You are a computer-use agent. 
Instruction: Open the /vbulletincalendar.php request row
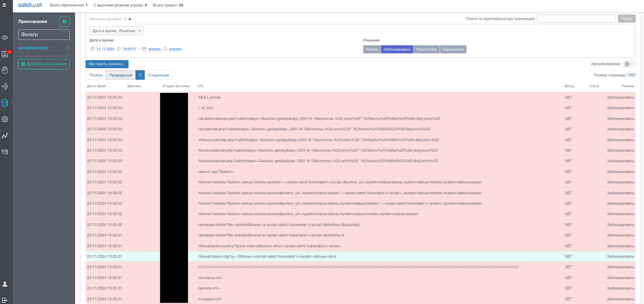click(361, 119)
